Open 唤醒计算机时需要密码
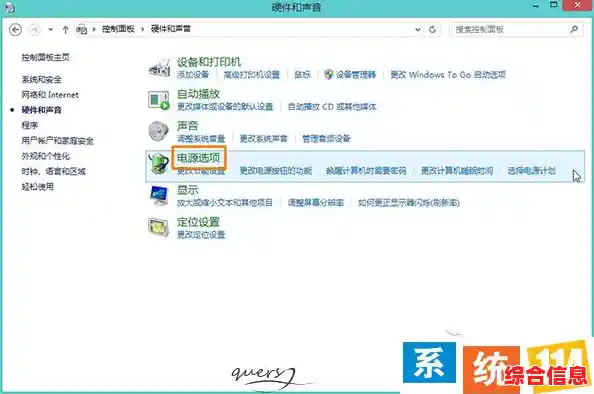The image size is (594, 394). pos(366,171)
